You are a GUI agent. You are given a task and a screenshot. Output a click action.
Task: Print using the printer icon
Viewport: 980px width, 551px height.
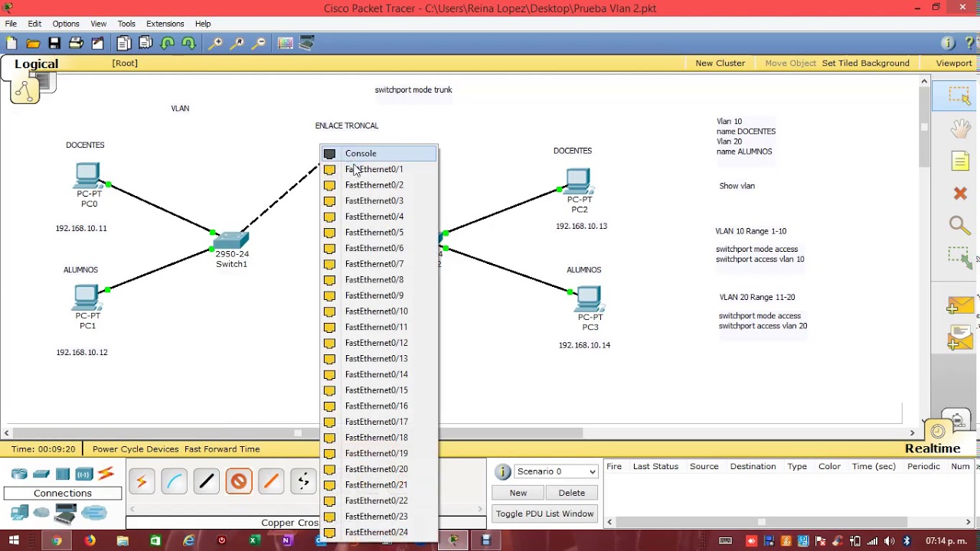[x=76, y=44]
